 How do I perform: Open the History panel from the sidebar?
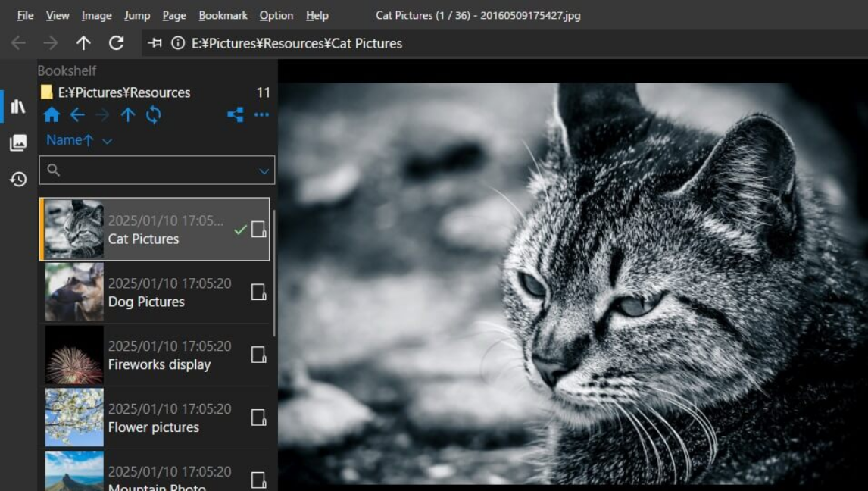click(x=17, y=180)
